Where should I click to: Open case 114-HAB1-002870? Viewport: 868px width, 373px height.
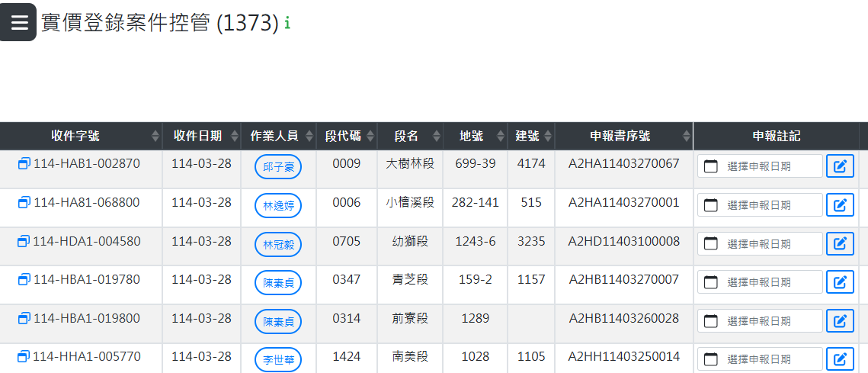(x=87, y=163)
